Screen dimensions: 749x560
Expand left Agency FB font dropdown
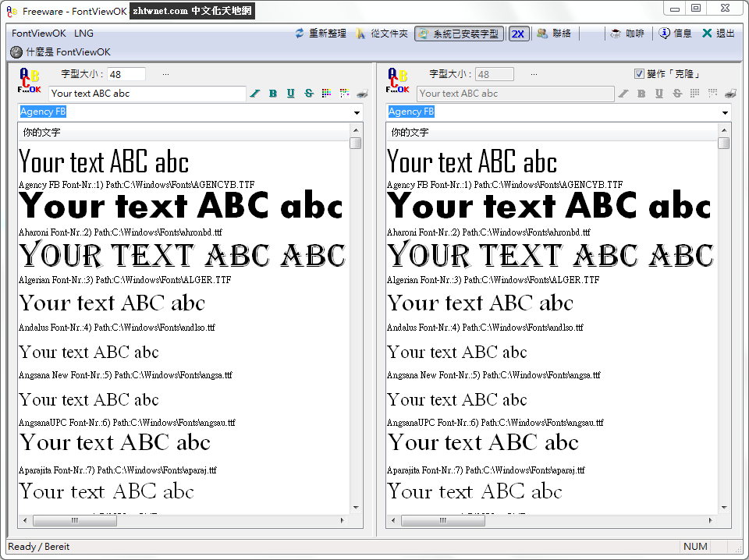coord(357,112)
